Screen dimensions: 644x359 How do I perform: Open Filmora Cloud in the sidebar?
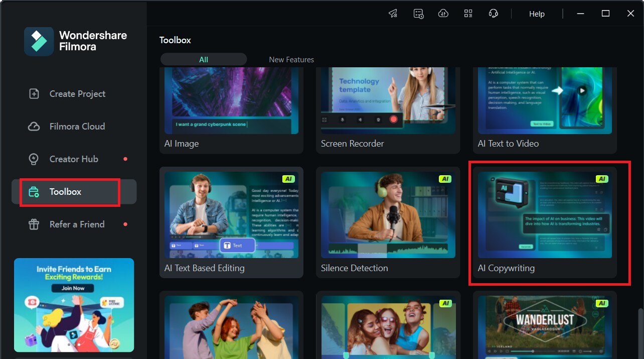[74, 127]
